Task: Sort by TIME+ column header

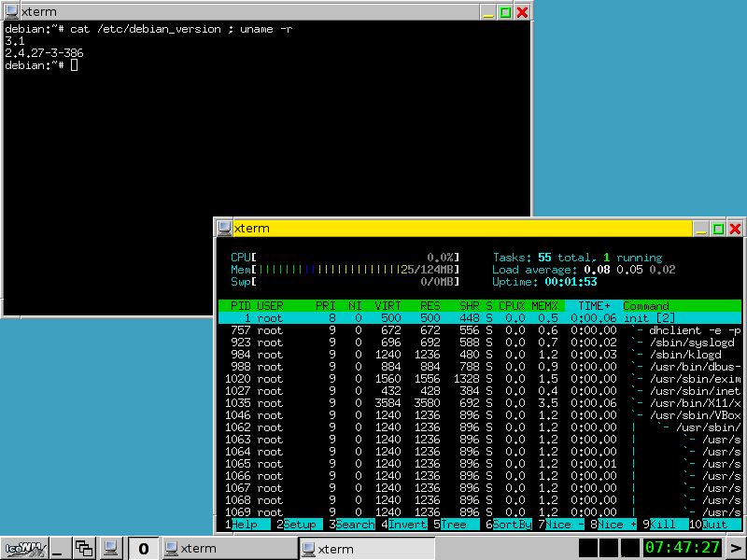Action: (594, 306)
